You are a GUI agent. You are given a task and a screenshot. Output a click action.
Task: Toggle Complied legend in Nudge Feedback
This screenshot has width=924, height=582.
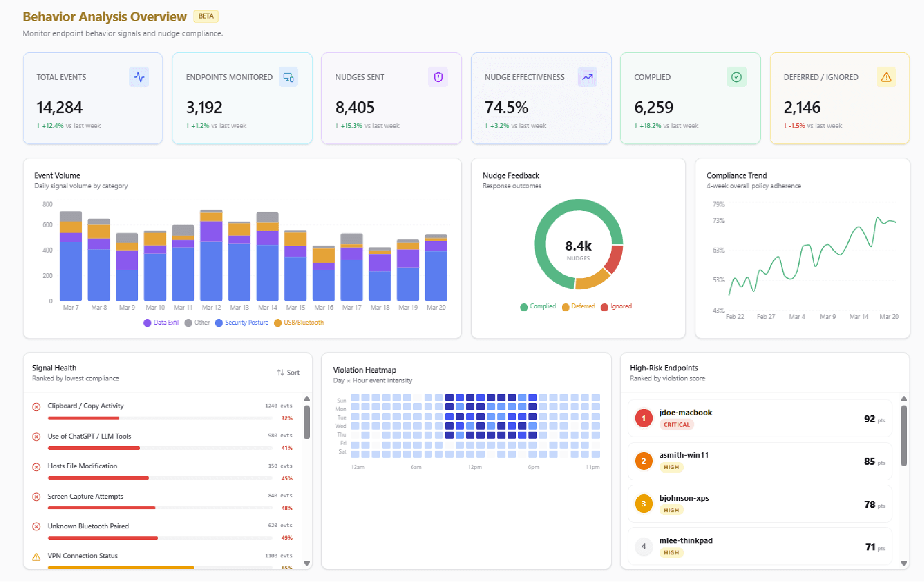538,306
